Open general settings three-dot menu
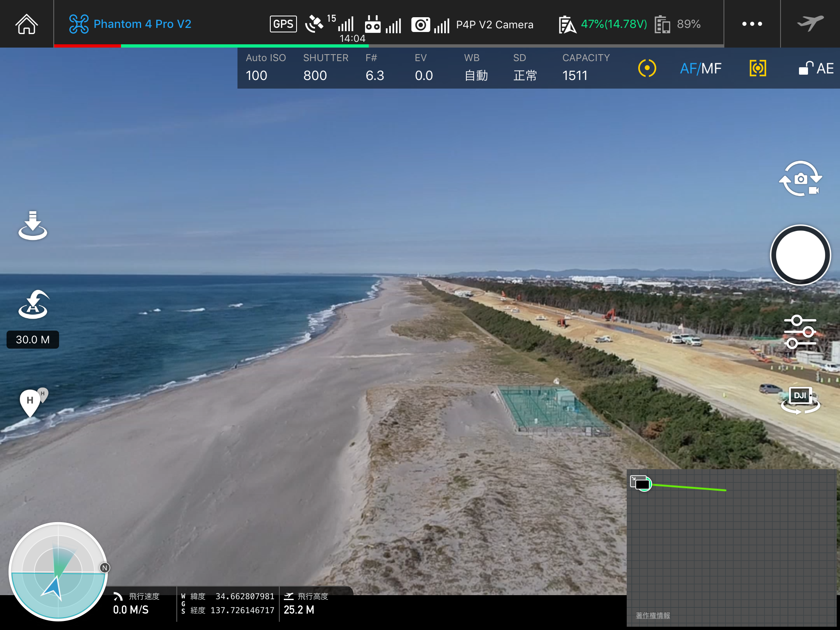Viewport: 840px width, 630px height. [x=752, y=24]
